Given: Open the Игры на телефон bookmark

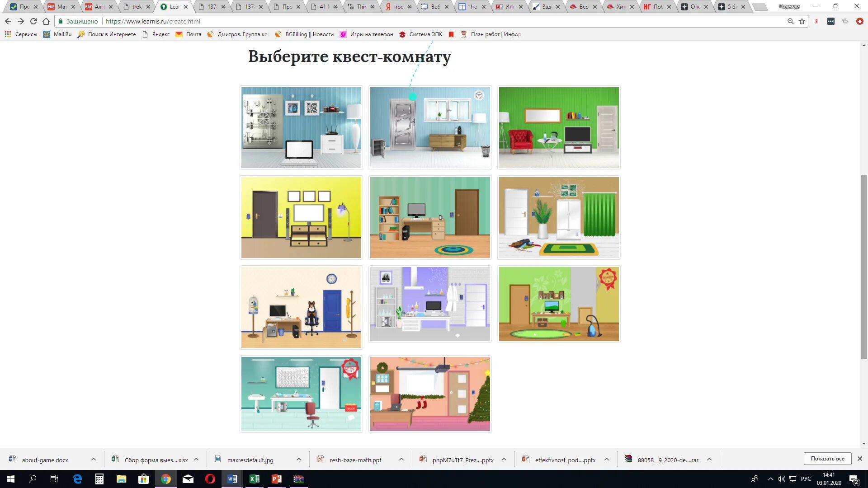Looking at the screenshot, I should [366, 34].
